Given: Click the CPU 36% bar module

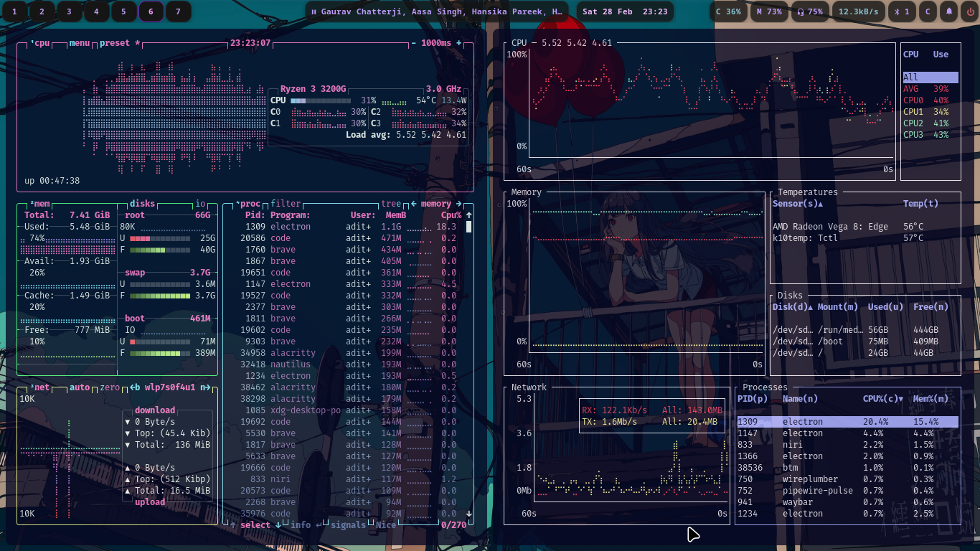Looking at the screenshot, I should coord(729,11).
